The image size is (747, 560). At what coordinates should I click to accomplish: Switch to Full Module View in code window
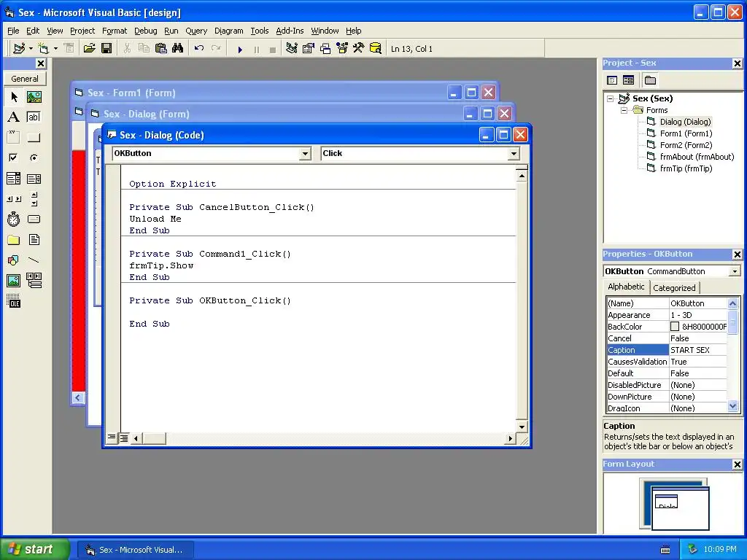(124, 438)
